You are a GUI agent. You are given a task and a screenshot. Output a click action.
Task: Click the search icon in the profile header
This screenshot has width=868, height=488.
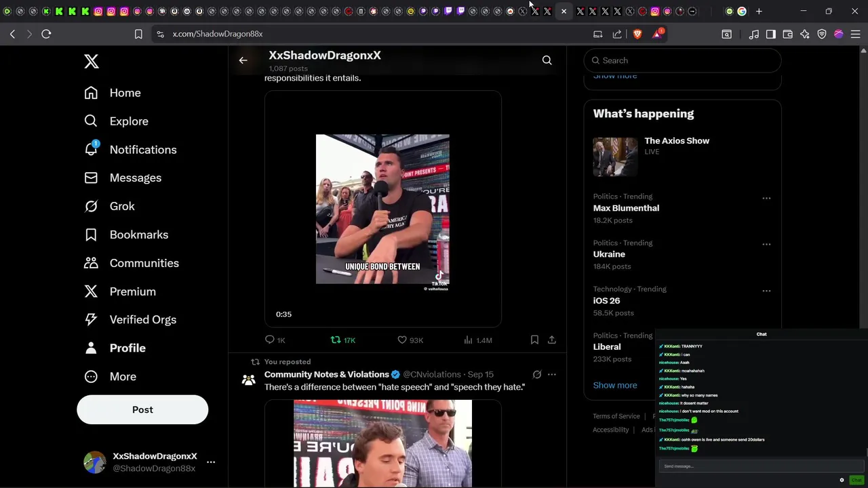click(547, 60)
